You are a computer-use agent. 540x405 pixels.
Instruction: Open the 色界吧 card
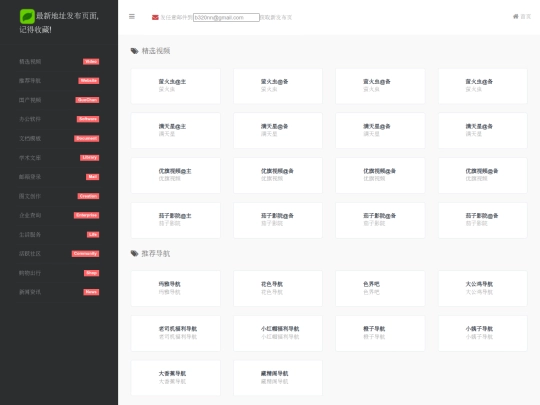click(380, 288)
